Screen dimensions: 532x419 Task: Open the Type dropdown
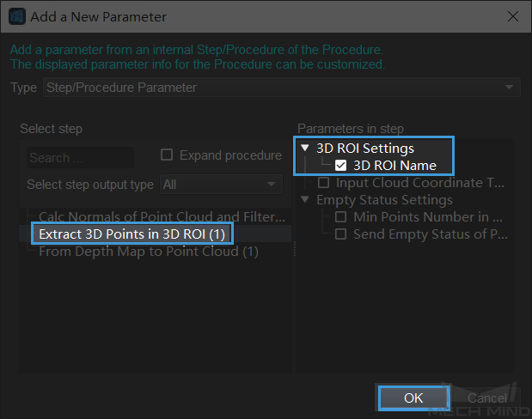[x=282, y=88]
